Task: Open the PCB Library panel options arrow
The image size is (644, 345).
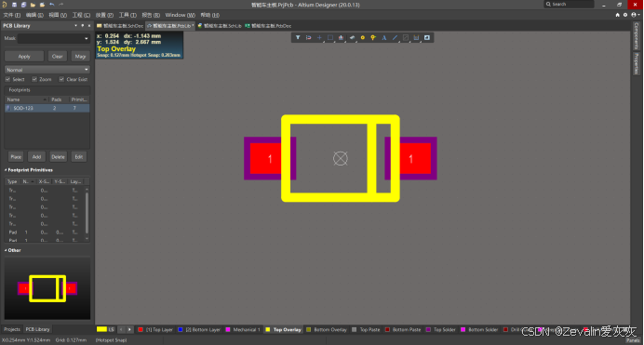Action: coord(75,25)
